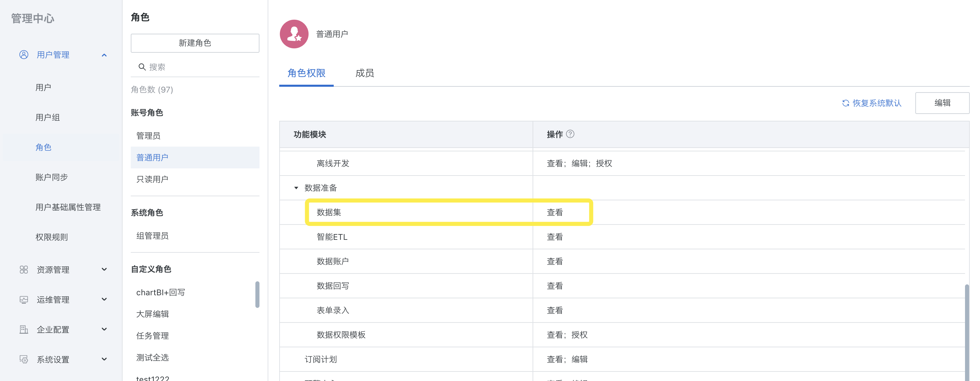Image resolution: width=980 pixels, height=381 pixels.
Task: Click the 编辑 button
Action: [x=942, y=103]
